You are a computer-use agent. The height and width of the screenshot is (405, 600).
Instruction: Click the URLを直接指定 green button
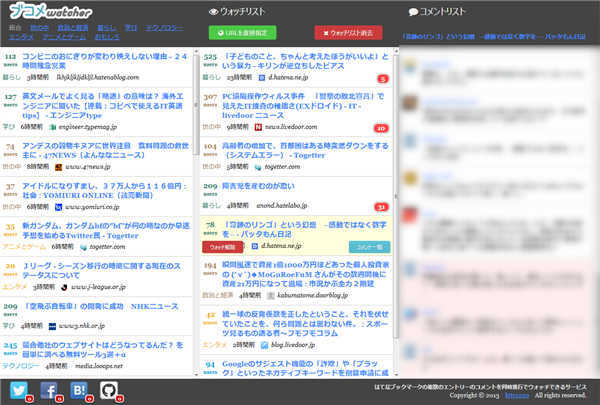coord(242,33)
